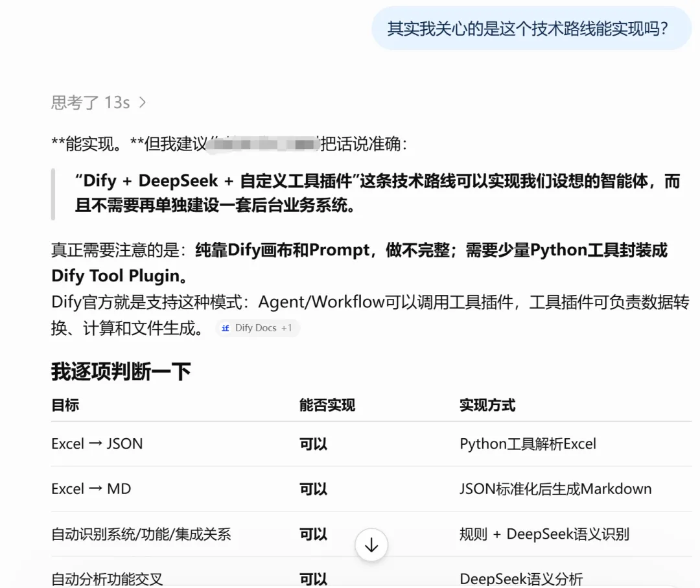Click 可以 in the 自动分析功能交叉 row
This screenshot has width=700, height=588.
click(x=313, y=580)
